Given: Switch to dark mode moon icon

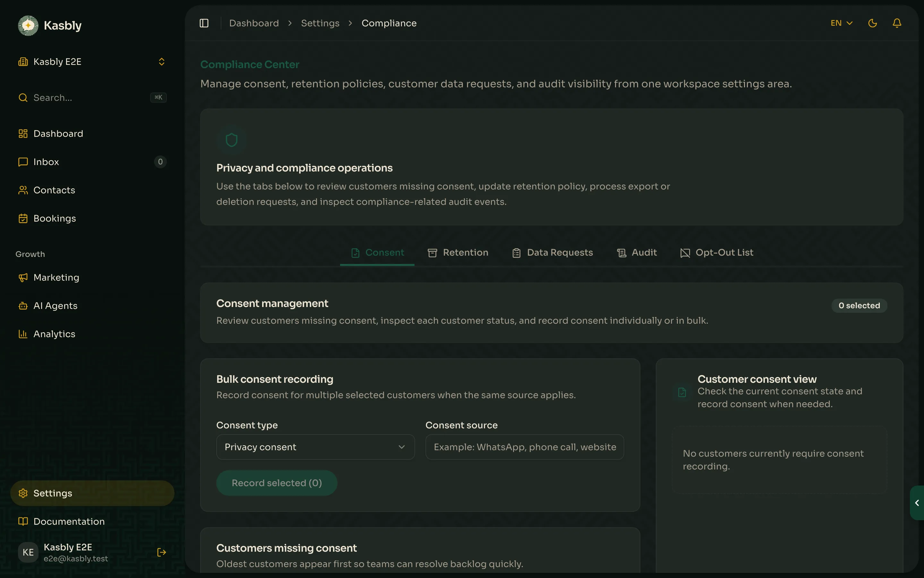Looking at the screenshot, I should 872,23.
